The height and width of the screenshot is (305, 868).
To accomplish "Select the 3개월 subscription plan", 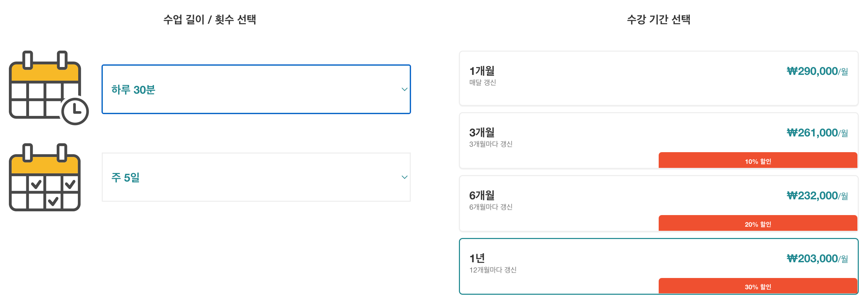I will tap(659, 141).
